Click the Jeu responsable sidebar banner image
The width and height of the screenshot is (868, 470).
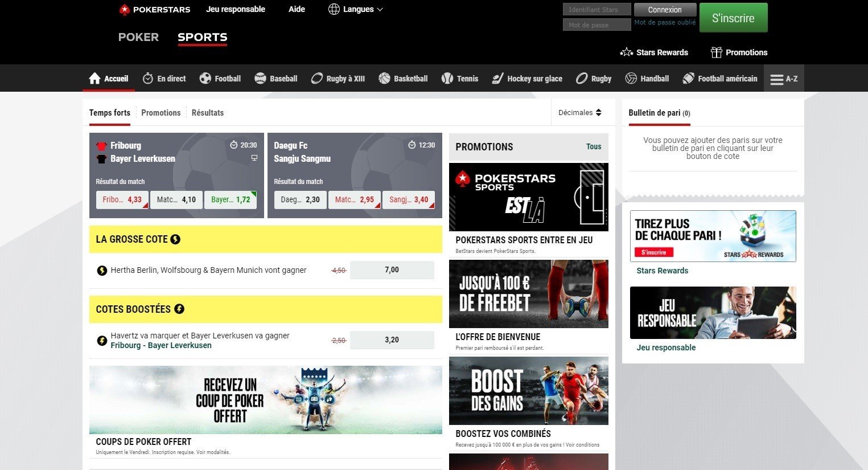(713, 313)
